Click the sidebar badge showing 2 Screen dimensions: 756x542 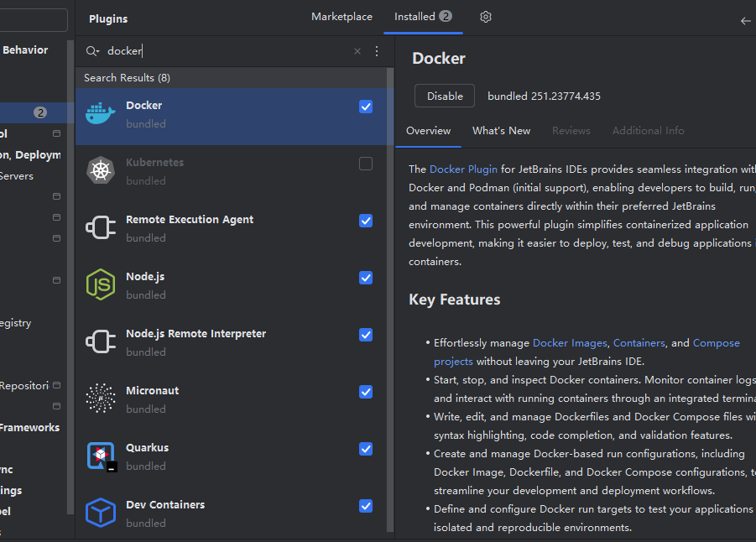point(40,112)
